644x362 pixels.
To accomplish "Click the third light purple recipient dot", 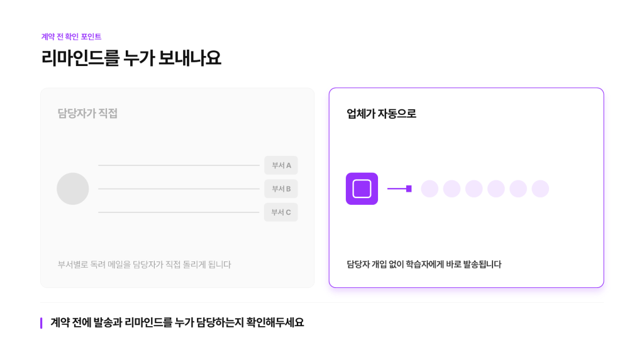I will [474, 189].
